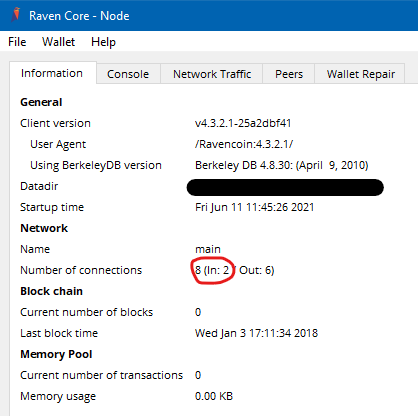The image size is (418, 416).
Task: Select client version value v4.3.2.1-25a2dbf41
Action: [243, 123]
